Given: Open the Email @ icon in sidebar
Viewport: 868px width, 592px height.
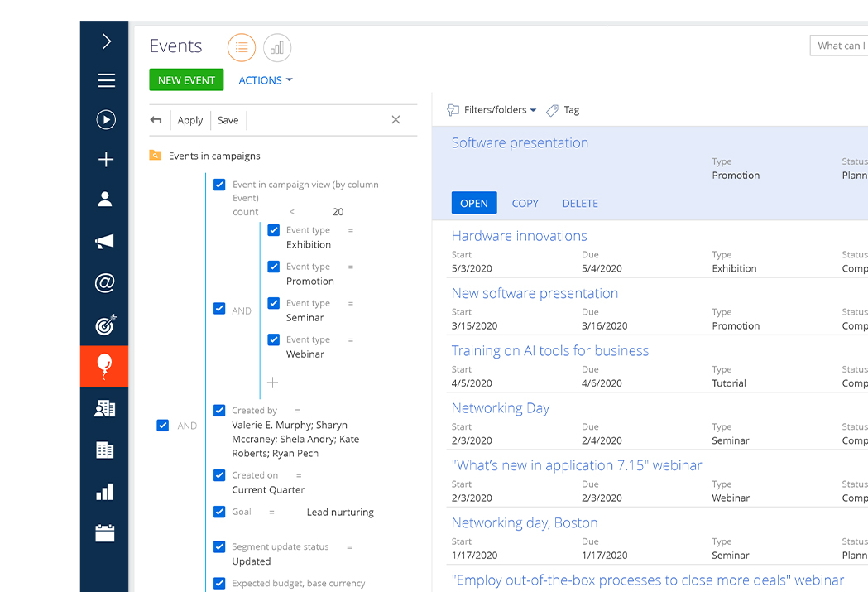Looking at the screenshot, I should pos(105,283).
